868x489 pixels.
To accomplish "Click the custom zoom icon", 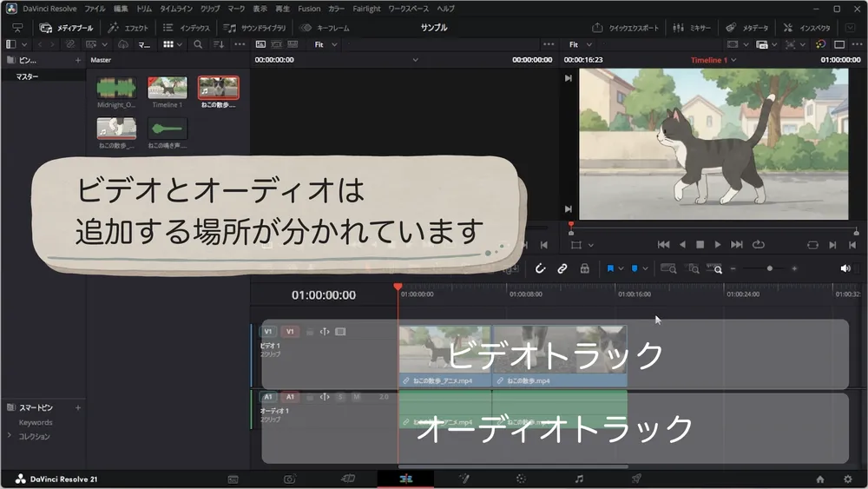I will [714, 268].
